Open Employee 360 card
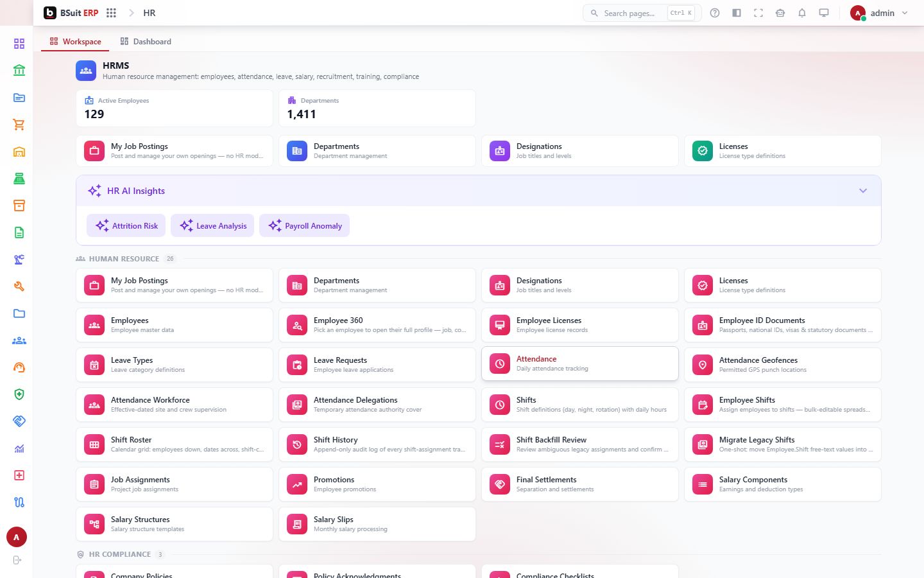Screen dimensions: 924x578 click(377, 325)
